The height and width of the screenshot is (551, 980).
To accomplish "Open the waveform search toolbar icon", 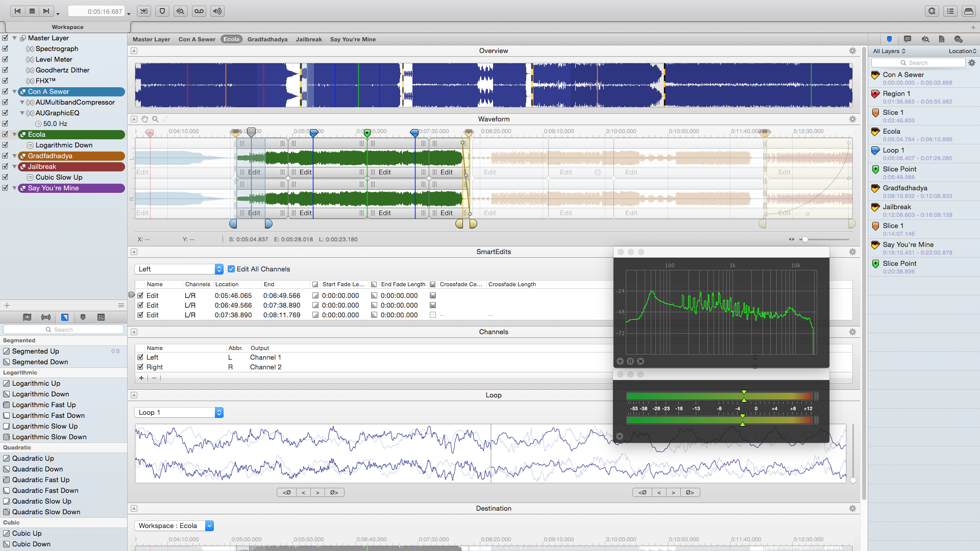I will pos(181,11).
